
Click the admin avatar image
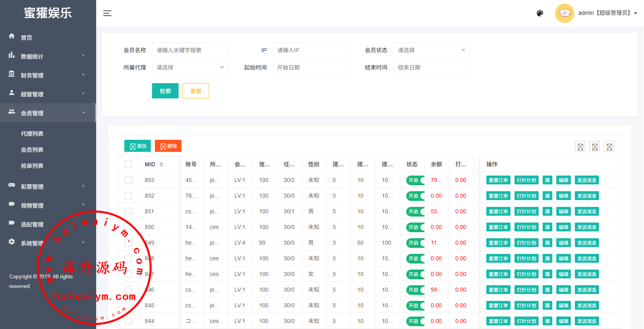click(564, 13)
